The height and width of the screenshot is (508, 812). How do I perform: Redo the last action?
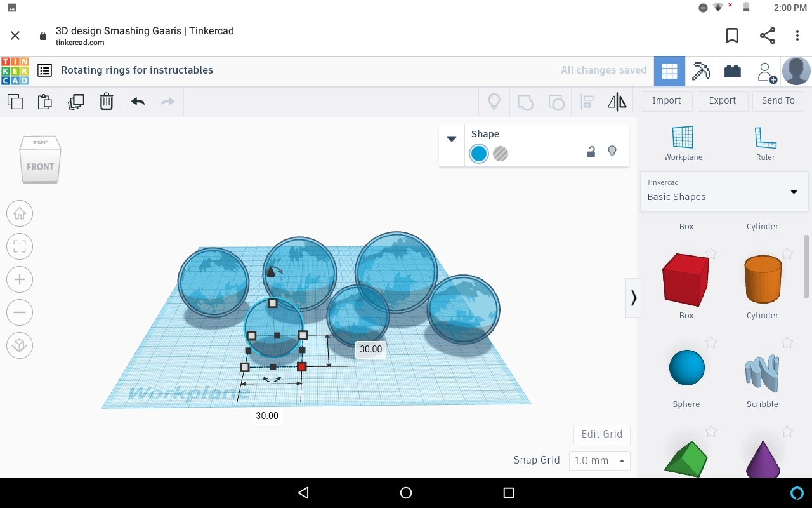tap(167, 102)
